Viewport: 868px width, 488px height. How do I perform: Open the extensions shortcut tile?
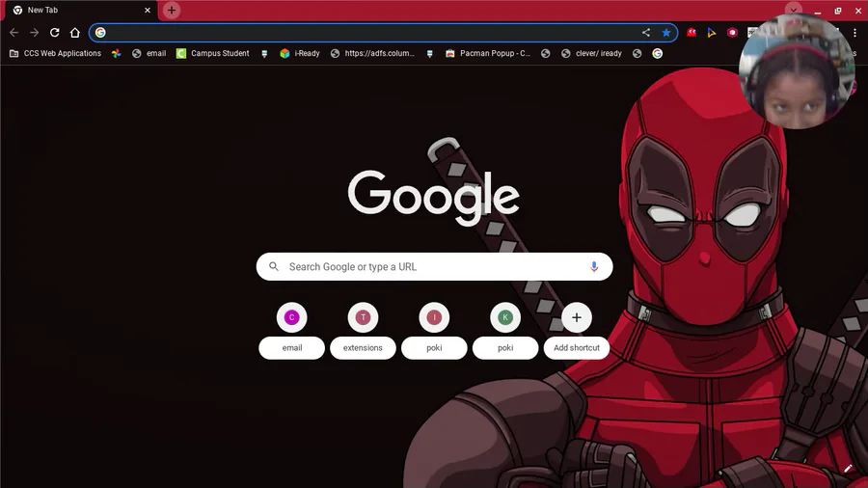pos(363,331)
